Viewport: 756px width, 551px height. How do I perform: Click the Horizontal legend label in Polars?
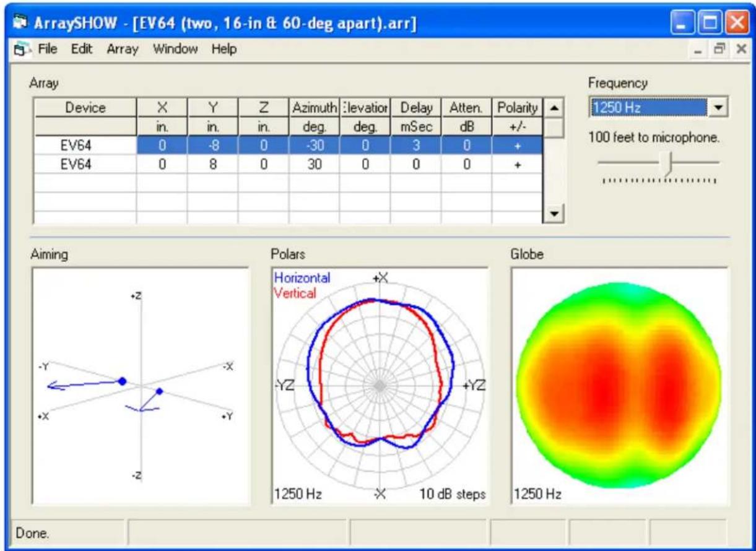click(x=302, y=278)
